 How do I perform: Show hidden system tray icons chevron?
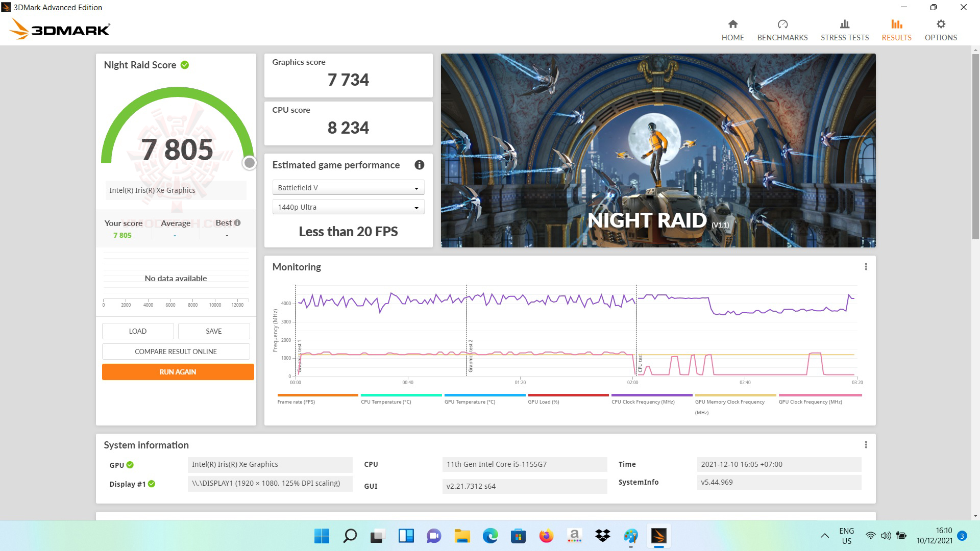[x=824, y=536]
